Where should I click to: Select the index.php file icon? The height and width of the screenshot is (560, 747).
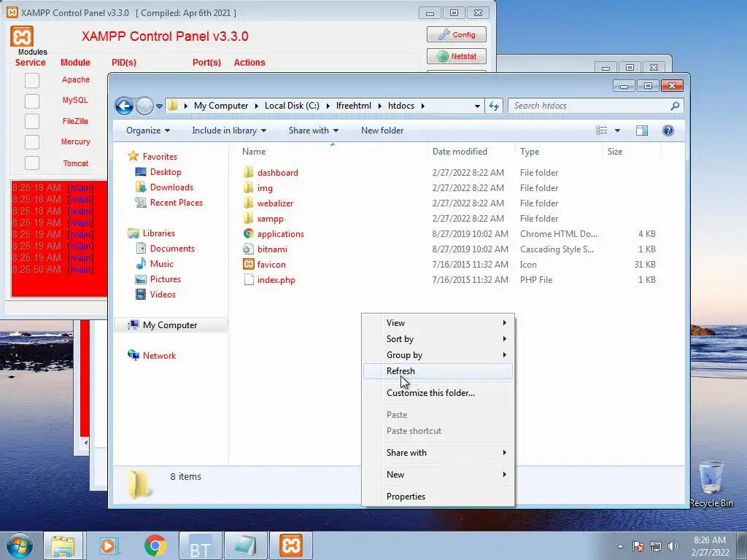click(248, 279)
